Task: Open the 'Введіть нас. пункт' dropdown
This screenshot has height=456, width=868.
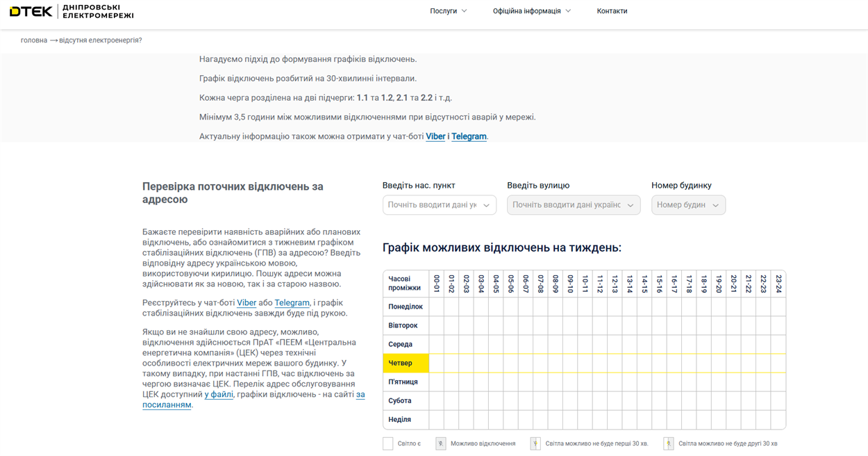Action: click(x=439, y=205)
